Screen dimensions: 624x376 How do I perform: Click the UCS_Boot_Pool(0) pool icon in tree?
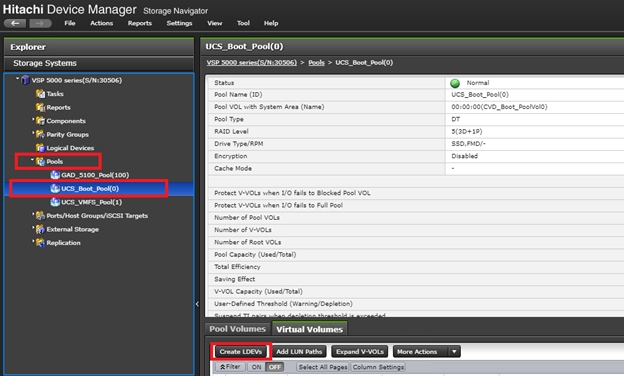pyautogui.click(x=55, y=189)
